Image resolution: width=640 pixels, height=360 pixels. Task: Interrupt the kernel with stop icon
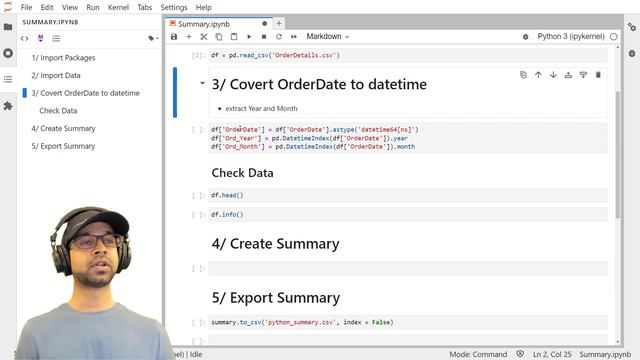click(264, 37)
